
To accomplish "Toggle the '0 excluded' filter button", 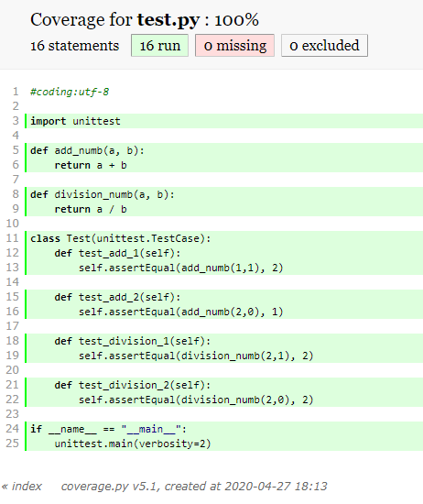I will click(x=324, y=46).
